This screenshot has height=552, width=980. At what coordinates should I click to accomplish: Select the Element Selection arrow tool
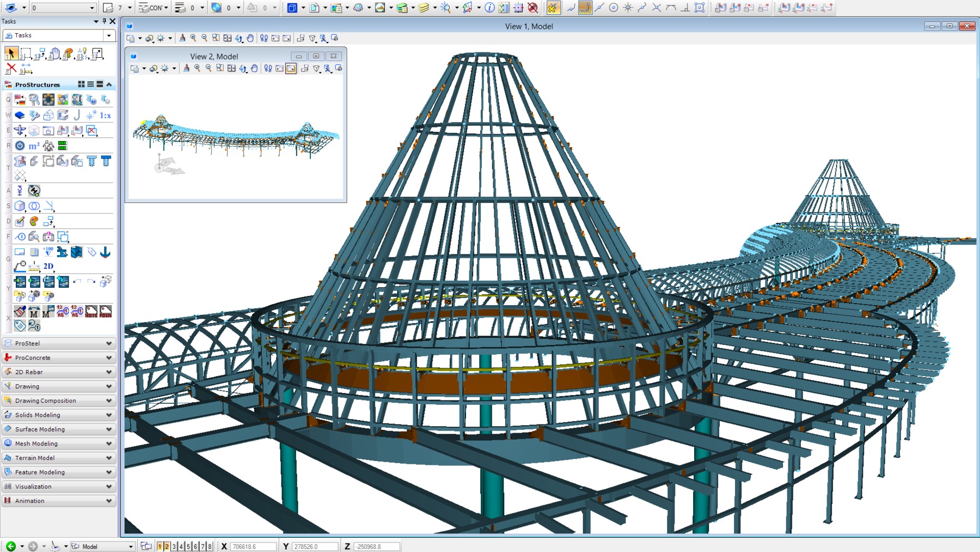point(10,53)
